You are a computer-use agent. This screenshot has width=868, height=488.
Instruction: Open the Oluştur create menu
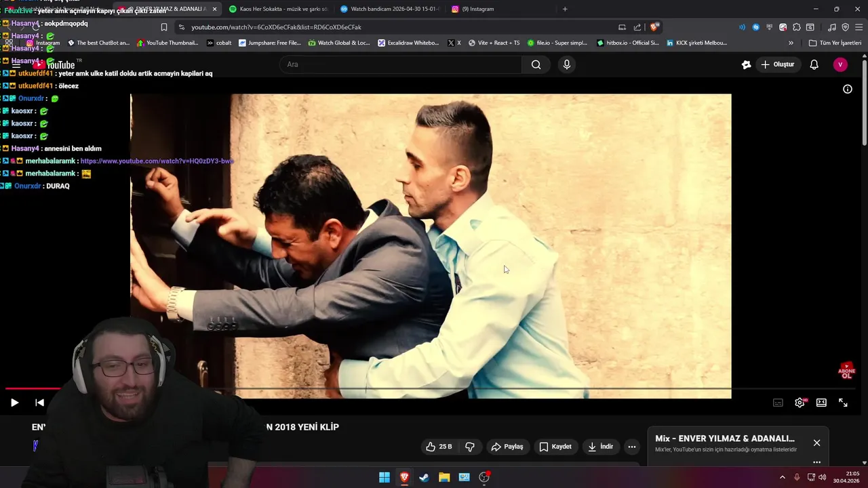(777, 64)
